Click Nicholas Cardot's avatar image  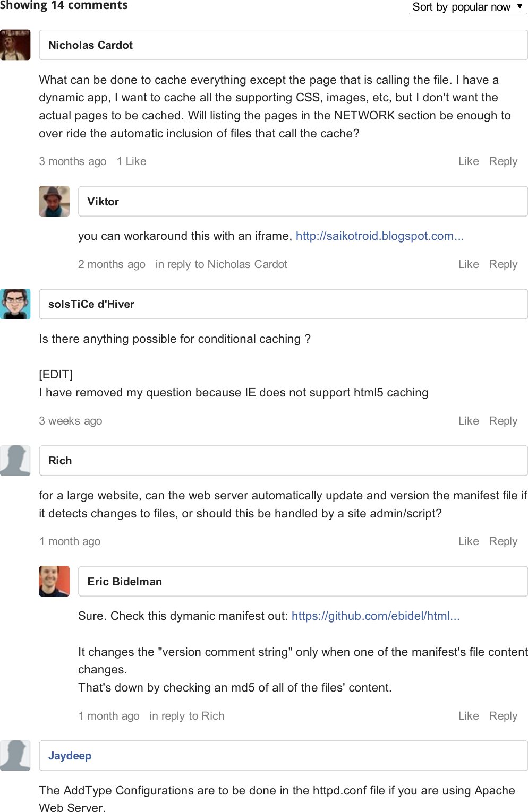point(15,45)
